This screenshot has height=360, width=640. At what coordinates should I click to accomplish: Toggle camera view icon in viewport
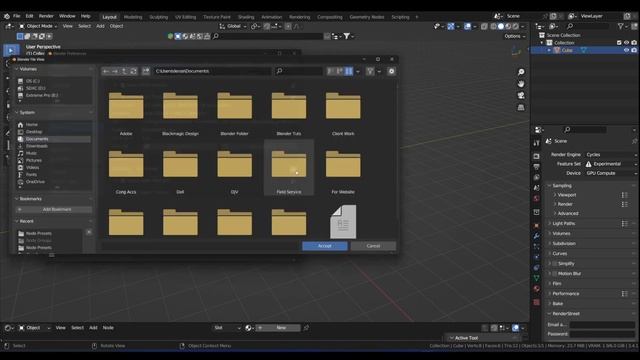521,96
